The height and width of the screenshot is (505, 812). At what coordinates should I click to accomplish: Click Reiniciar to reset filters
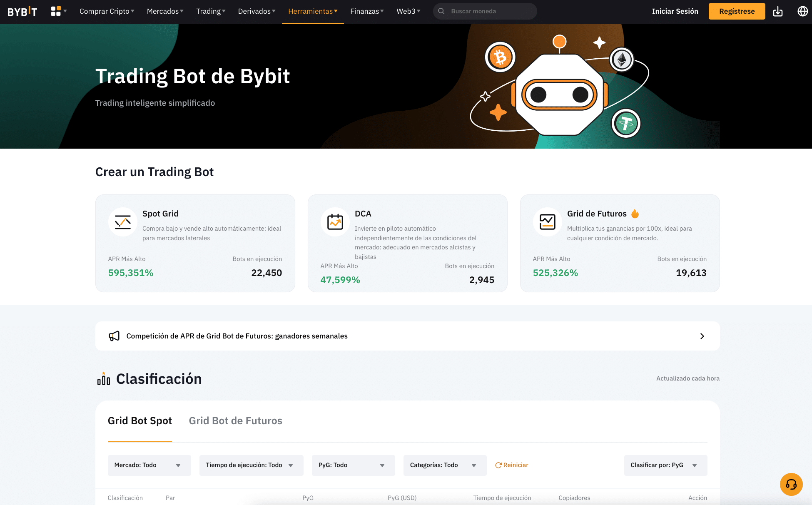(x=512, y=465)
